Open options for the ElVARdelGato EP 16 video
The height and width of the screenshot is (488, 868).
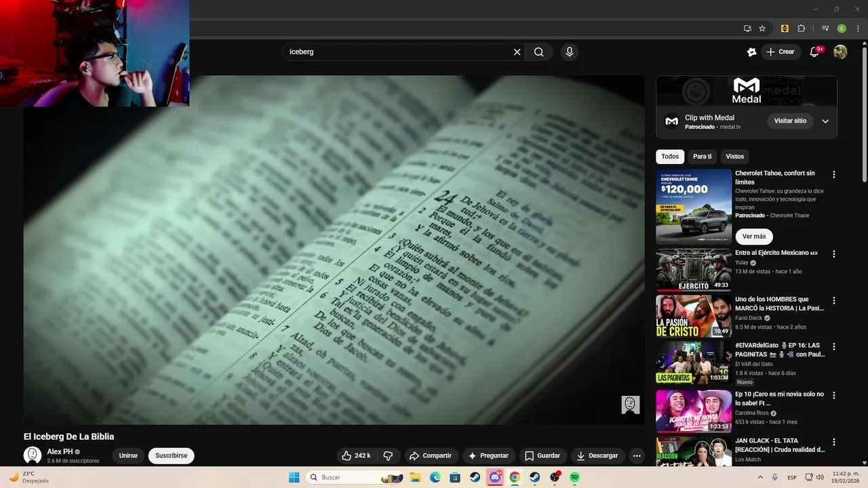point(834,346)
